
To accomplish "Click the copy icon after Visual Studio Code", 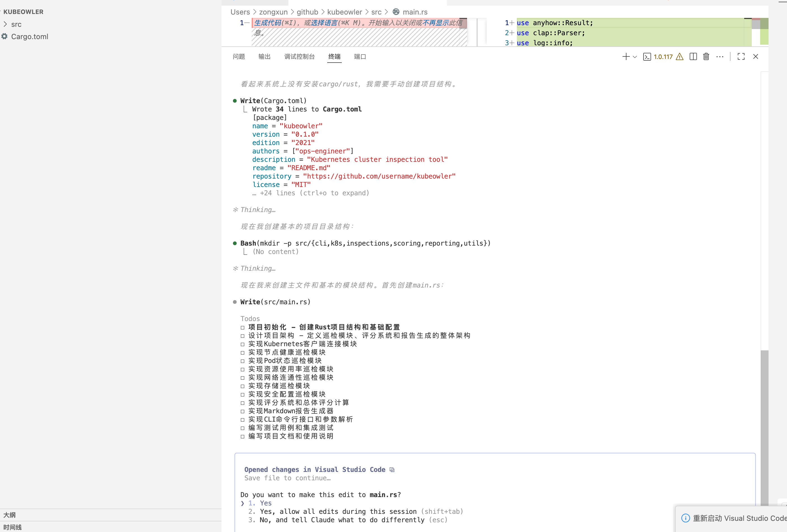I will pyautogui.click(x=392, y=469).
